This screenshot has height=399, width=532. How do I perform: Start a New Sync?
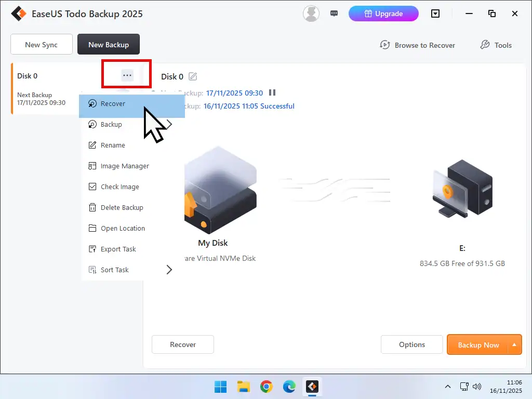(41, 44)
